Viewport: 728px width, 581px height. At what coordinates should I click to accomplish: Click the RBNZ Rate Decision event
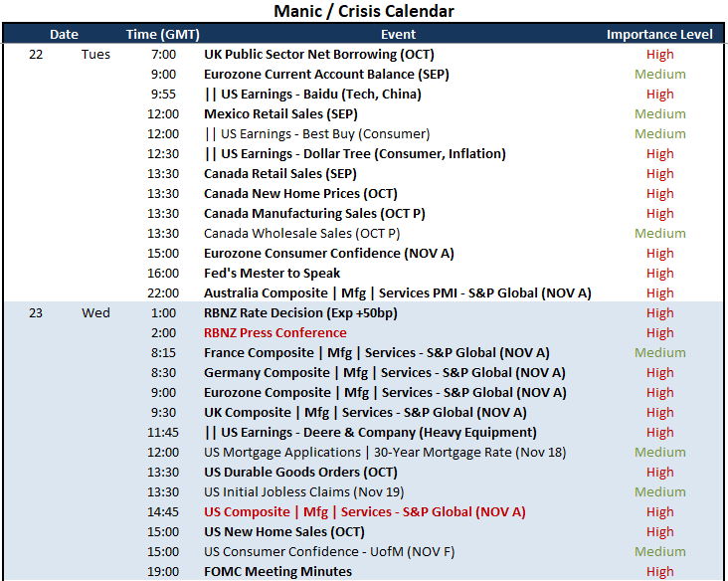300,313
